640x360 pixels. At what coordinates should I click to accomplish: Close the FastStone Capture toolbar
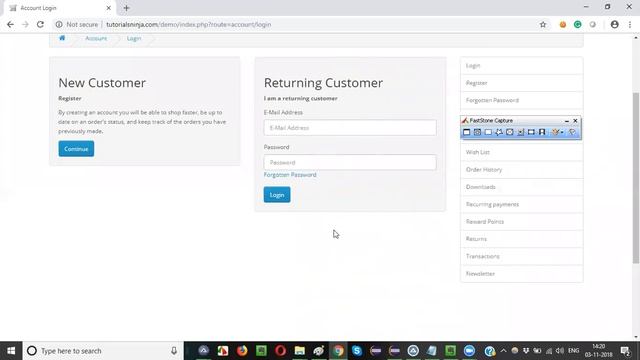[x=575, y=121]
